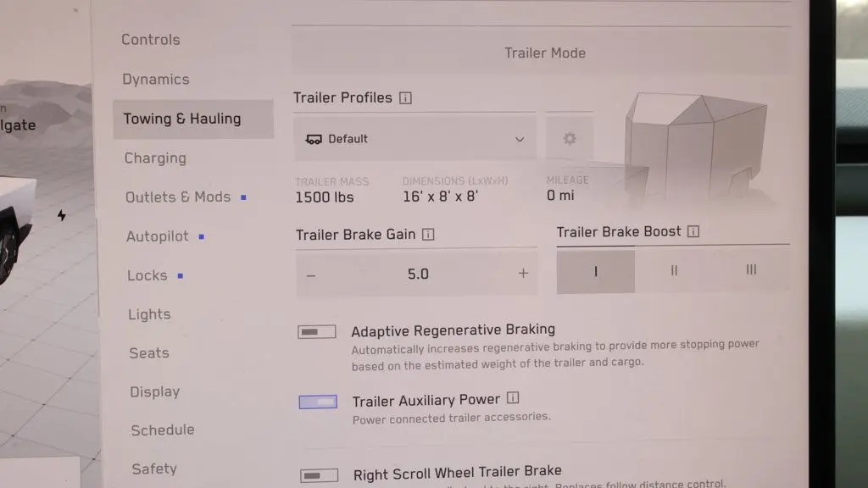
Task: Select Trailer Brake Boost level III
Action: (x=751, y=269)
